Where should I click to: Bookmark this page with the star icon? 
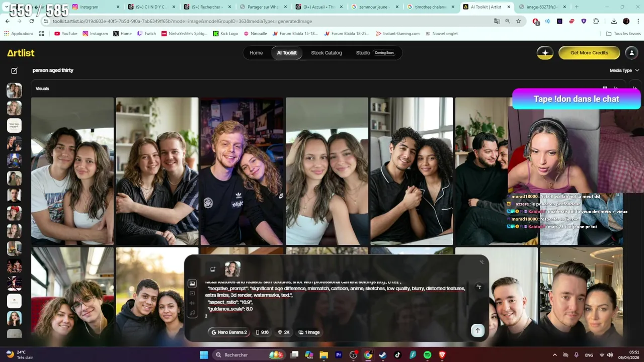pos(518,21)
